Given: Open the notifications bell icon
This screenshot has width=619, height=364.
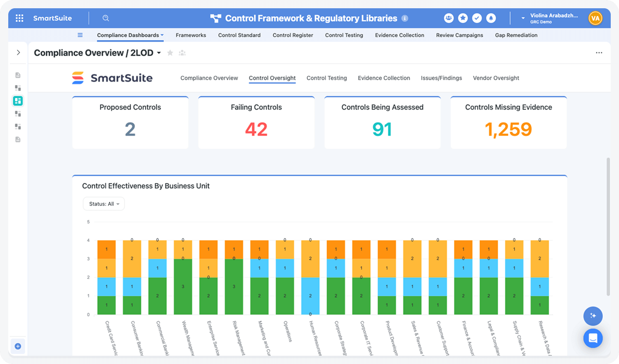Looking at the screenshot, I should (491, 18).
